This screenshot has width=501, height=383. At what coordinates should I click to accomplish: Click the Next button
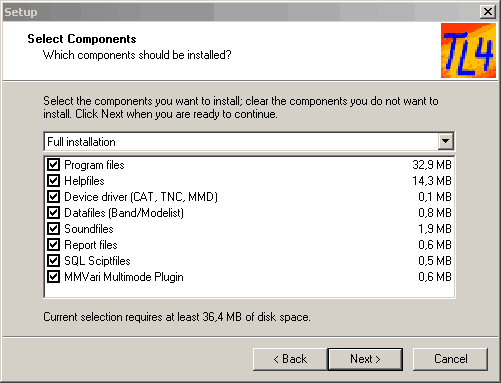(365, 359)
